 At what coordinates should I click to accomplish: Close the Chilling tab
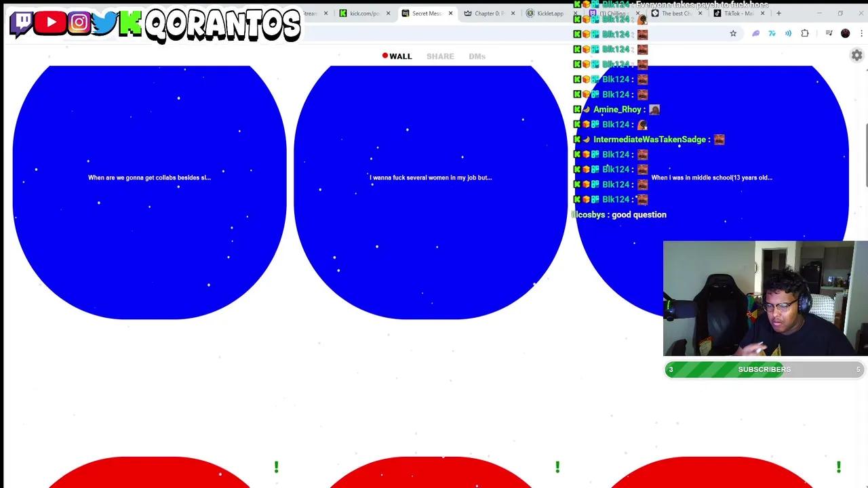click(637, 13)
